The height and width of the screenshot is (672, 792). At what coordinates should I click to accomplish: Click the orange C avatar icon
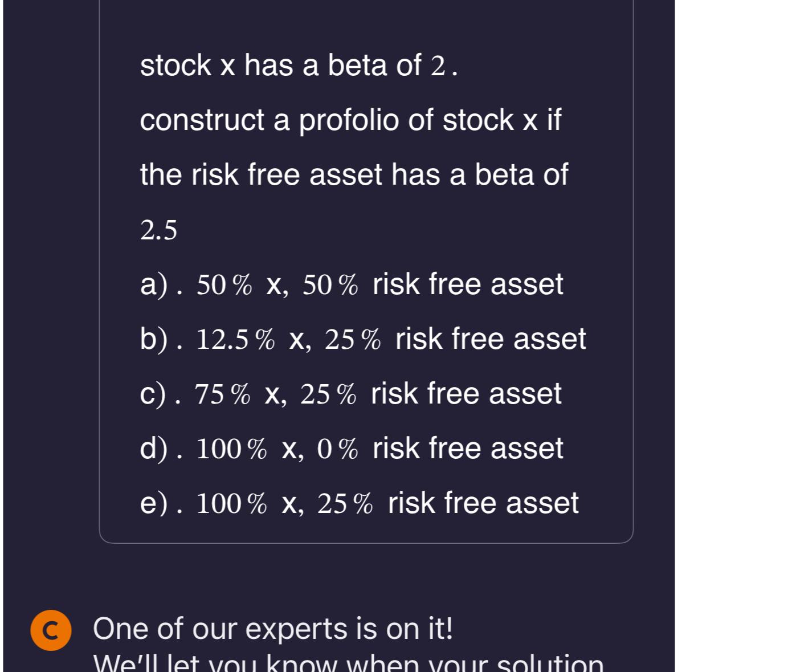coord(51,630)
